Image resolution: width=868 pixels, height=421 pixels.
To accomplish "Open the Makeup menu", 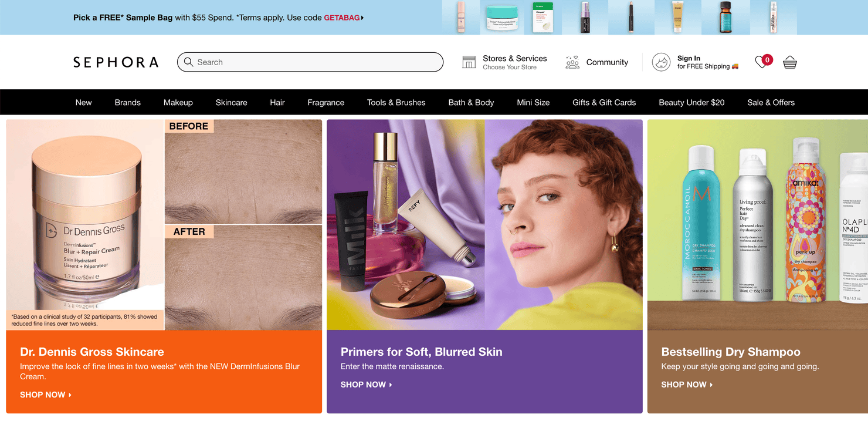I will [178, 102].
